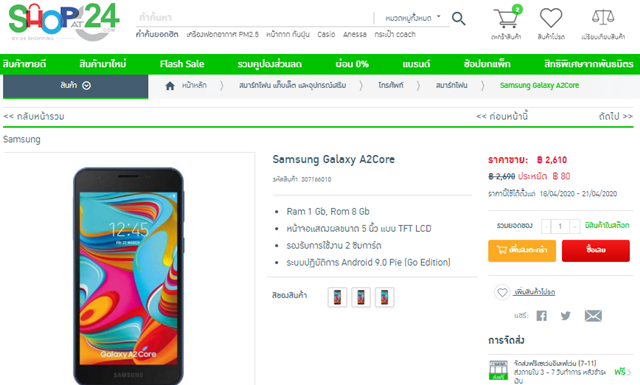Click the home icon in breadcrumb

(x=170, y=86)
